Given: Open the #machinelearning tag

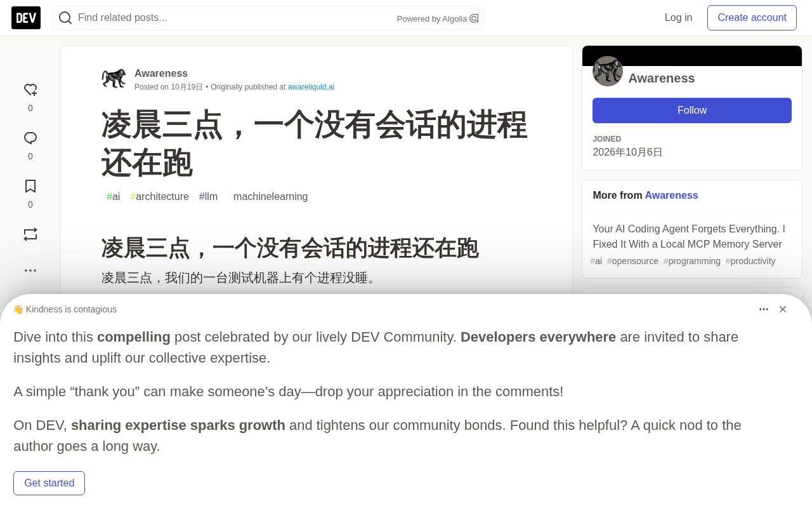Looking at the screenshot, I should pos(268,197).
